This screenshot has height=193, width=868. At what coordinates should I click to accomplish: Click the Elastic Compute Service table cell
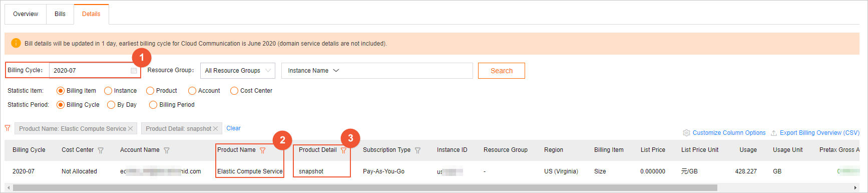tap(250, 171)
